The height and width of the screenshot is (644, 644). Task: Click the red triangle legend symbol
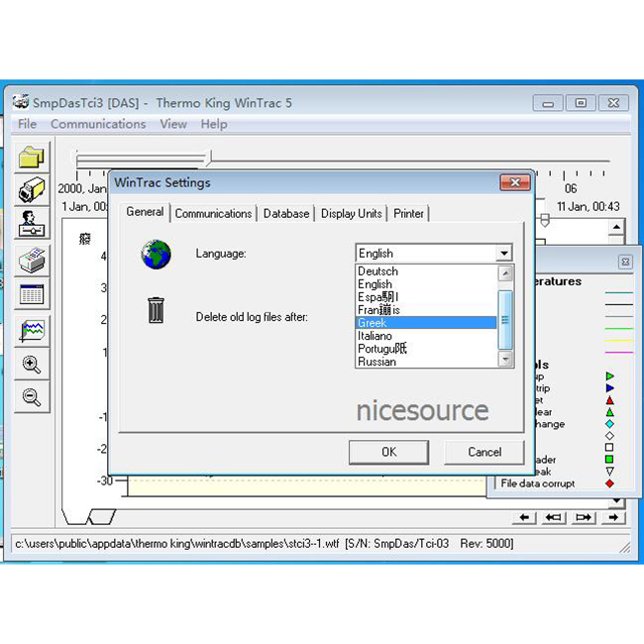tap(610, 400)
